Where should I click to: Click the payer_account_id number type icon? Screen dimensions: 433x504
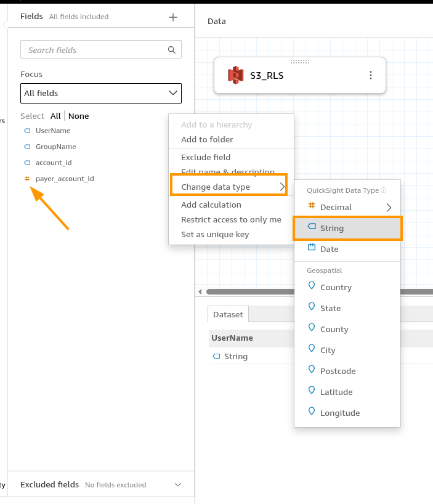click(x=27, y=179)
